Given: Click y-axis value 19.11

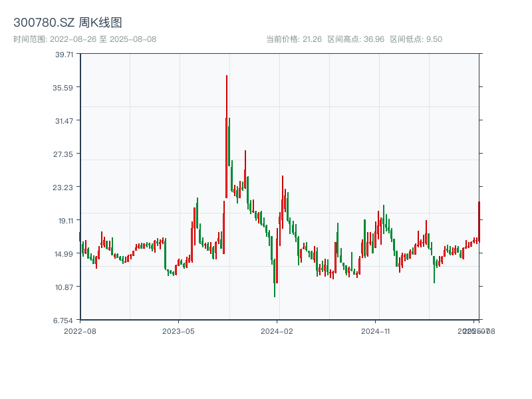Looking at the screenshot, I should click(x=66, y=221).
